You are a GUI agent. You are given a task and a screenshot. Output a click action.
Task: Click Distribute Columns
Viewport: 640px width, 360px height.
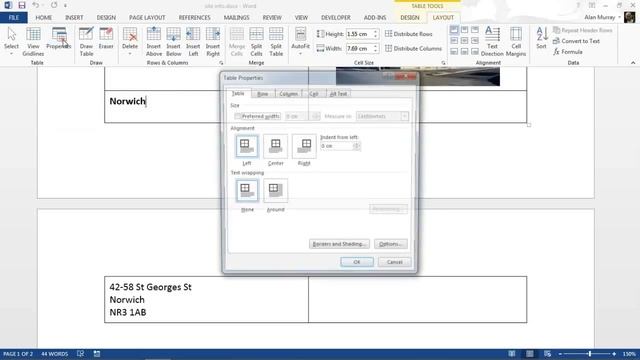[x=413, y=48]
